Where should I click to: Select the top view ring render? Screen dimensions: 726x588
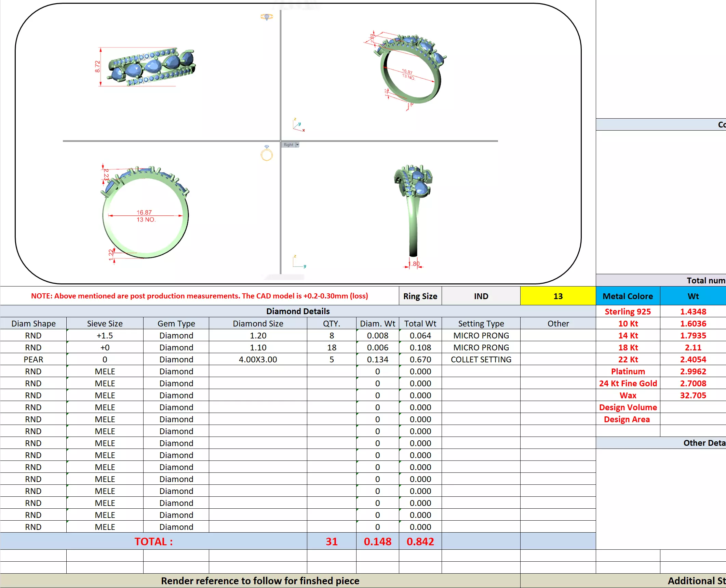152,67
